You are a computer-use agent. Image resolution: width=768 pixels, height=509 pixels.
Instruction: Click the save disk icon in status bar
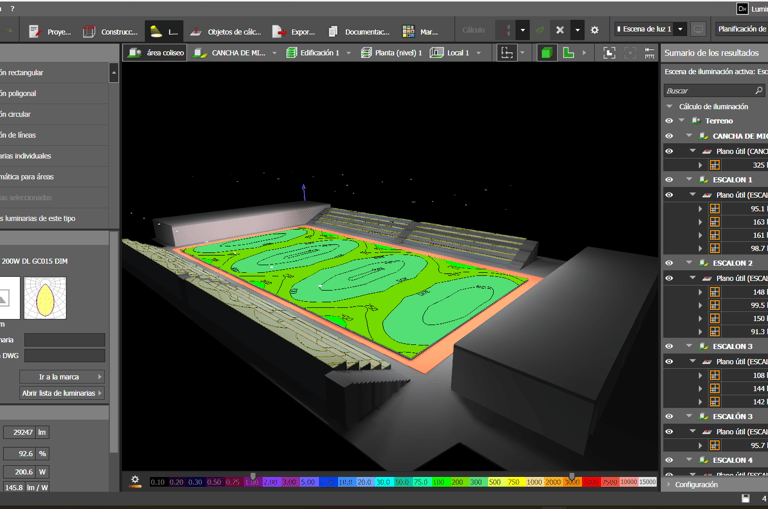tap(745, 499)
